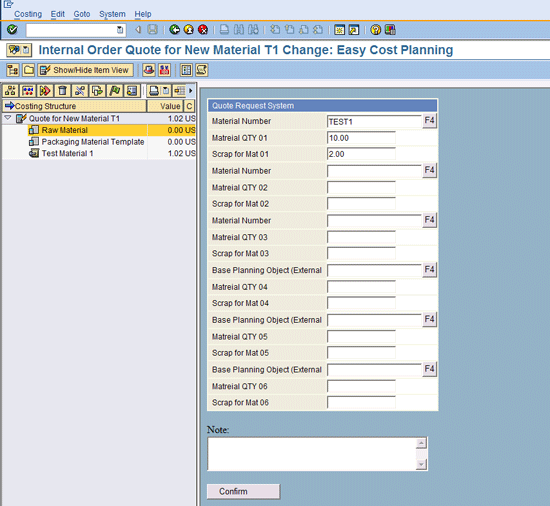Click the green checkmark Enter icon
Viewport: 550px width, 506px height.
point(12,29)
